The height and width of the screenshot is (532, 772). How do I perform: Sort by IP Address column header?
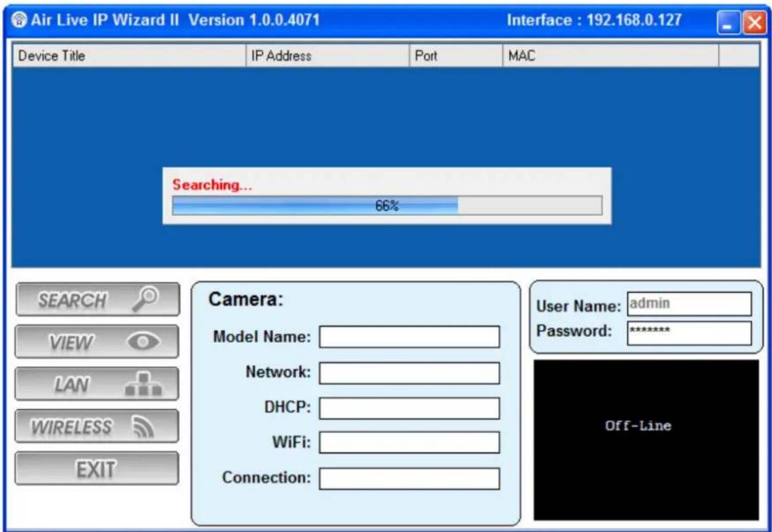click(x=328, y=56)
